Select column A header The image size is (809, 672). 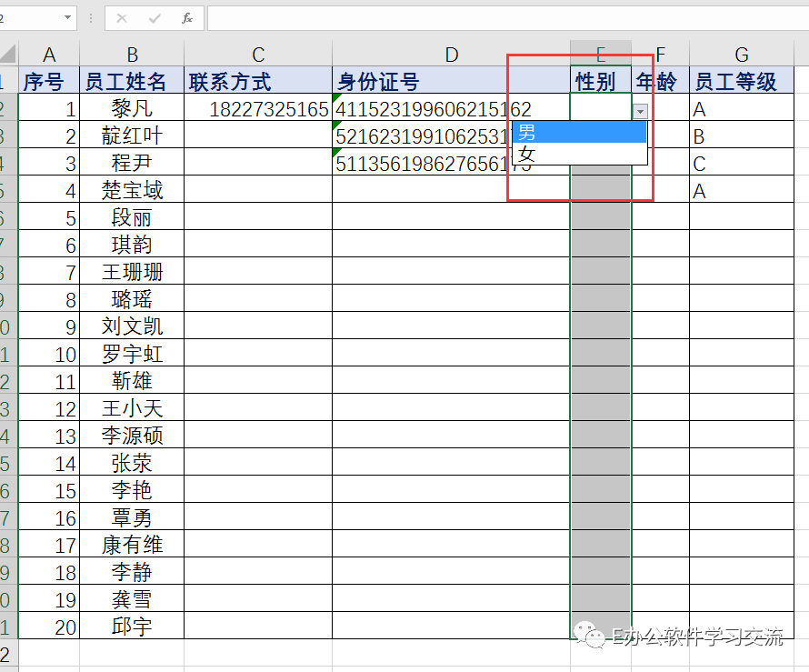coord(49,55)
